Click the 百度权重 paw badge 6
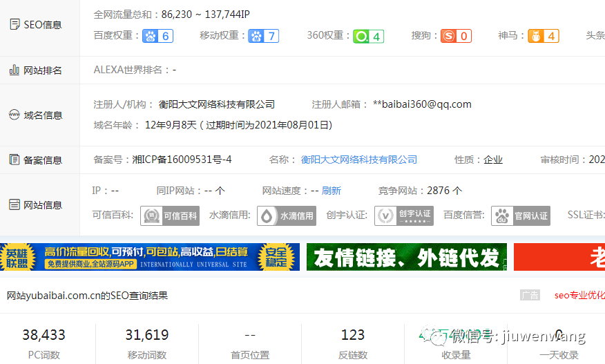 click(157, 37)
